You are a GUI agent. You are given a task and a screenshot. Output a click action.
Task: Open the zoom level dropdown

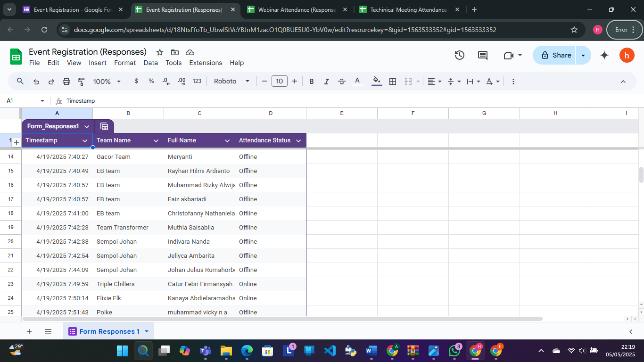[107, 82]
